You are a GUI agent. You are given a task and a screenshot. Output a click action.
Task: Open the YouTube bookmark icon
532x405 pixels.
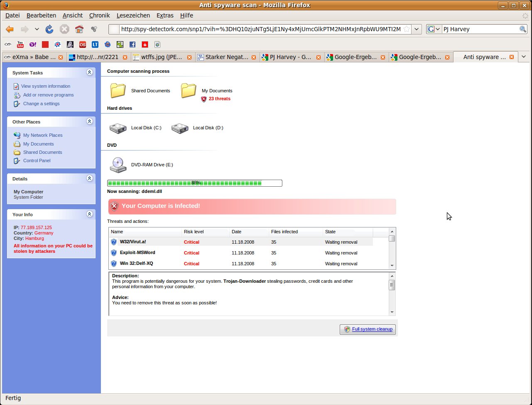pos(20,44)
